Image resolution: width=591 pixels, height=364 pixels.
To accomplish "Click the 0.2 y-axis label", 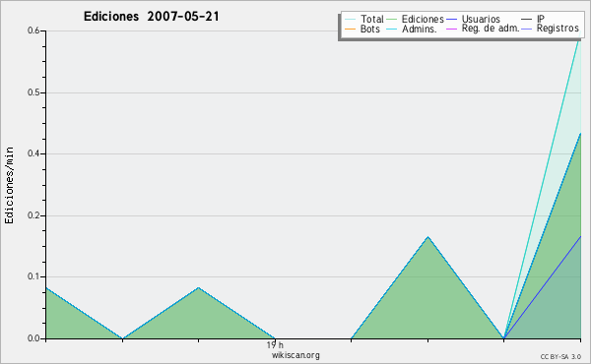I will (x=33, y=215).
